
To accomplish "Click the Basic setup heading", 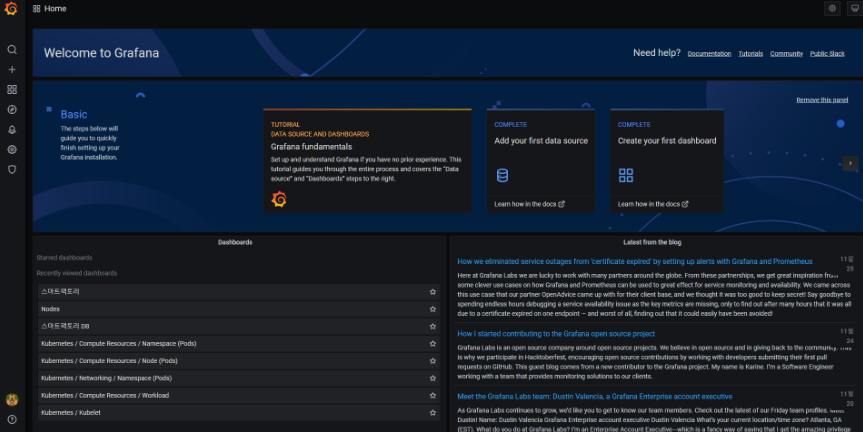I will (74, 114).
